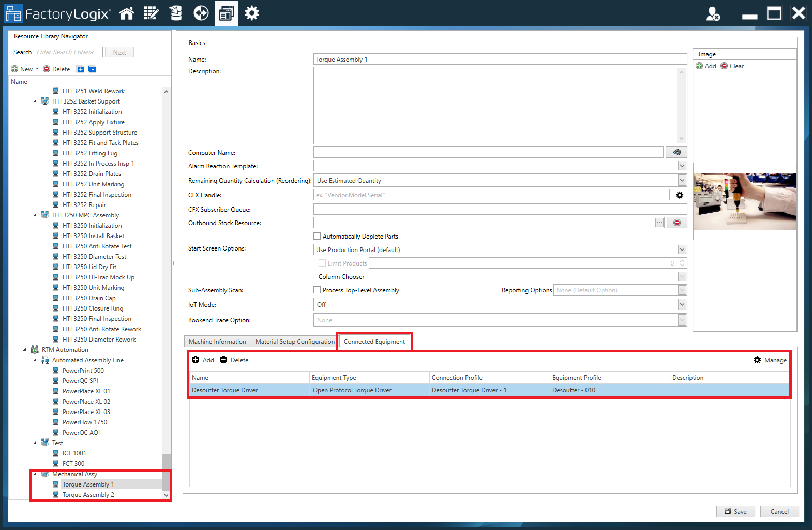Image resolution: width=812 pixels, height=530 pixels.
Task: Click the Cancel button
Action: tap(779, 512)
